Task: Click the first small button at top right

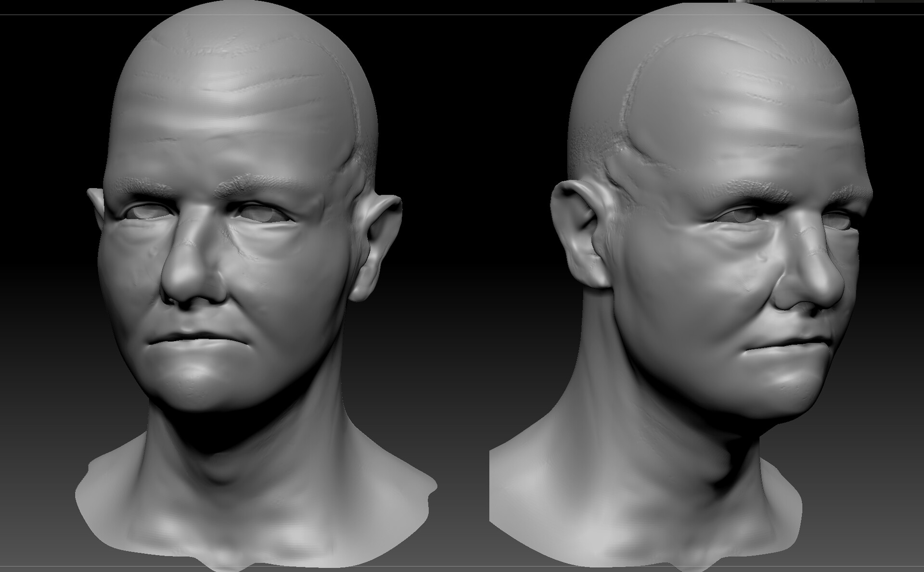Action: coord(796,2)
